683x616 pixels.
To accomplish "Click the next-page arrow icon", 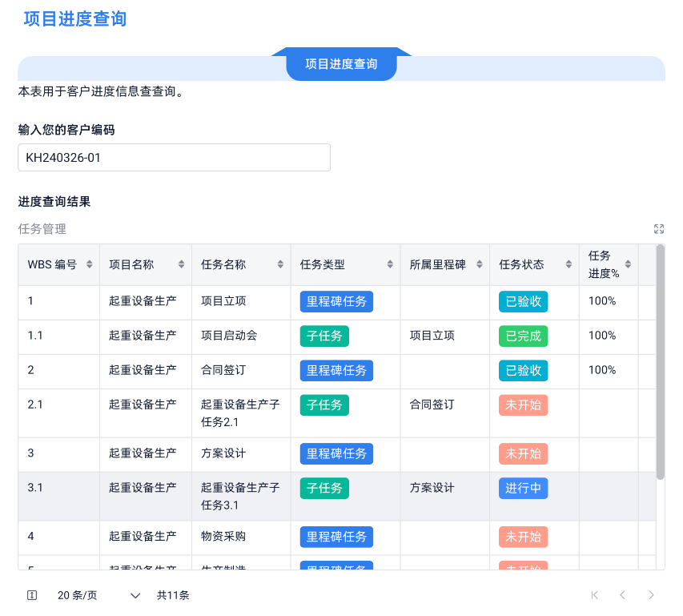I will click(x=652, y=595).
